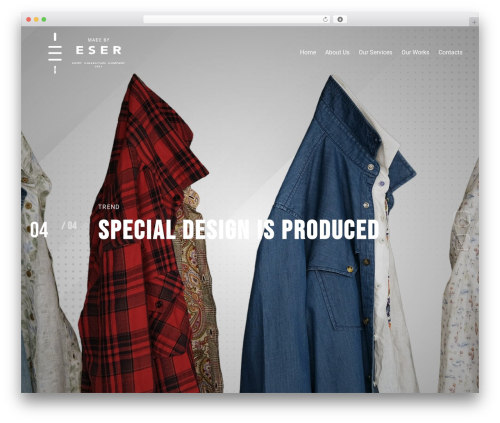This screenshot has height=423, width=500.
Task: Open the Contacts page
Action: [x=450, y=52]
